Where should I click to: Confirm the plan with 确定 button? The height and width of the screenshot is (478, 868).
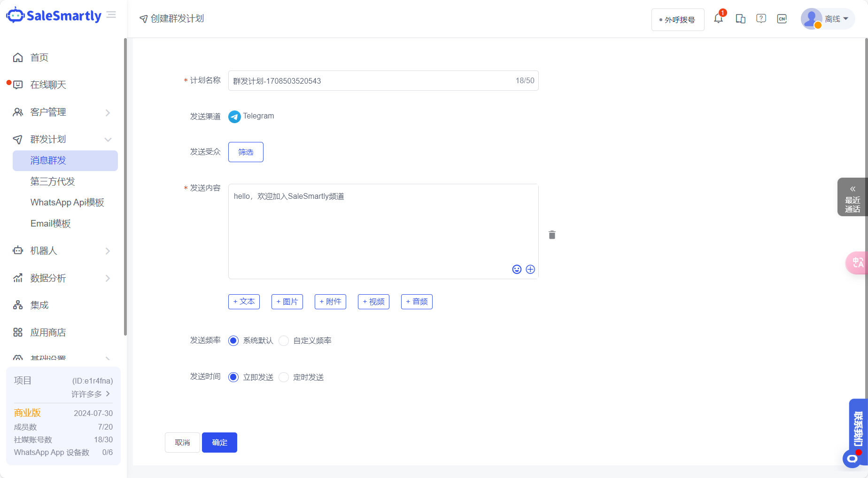coord(219,442)
